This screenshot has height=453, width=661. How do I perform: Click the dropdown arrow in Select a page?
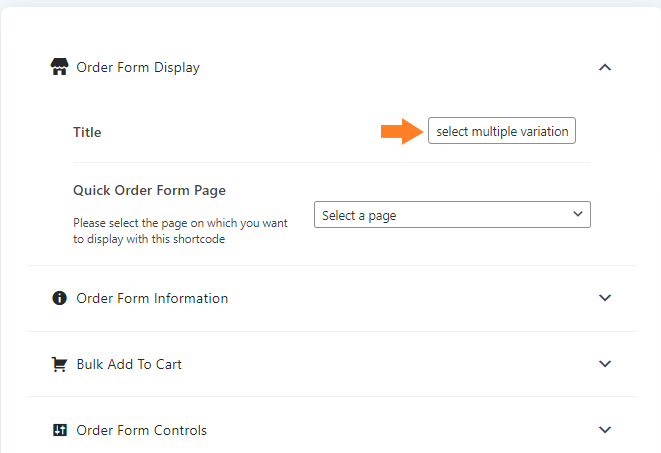pyautogui.click(x=578, y=214)
